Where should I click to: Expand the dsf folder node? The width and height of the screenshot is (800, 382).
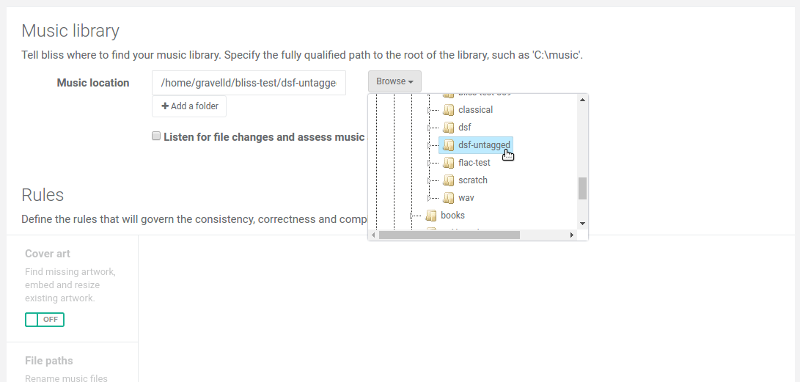pos(430,128)
